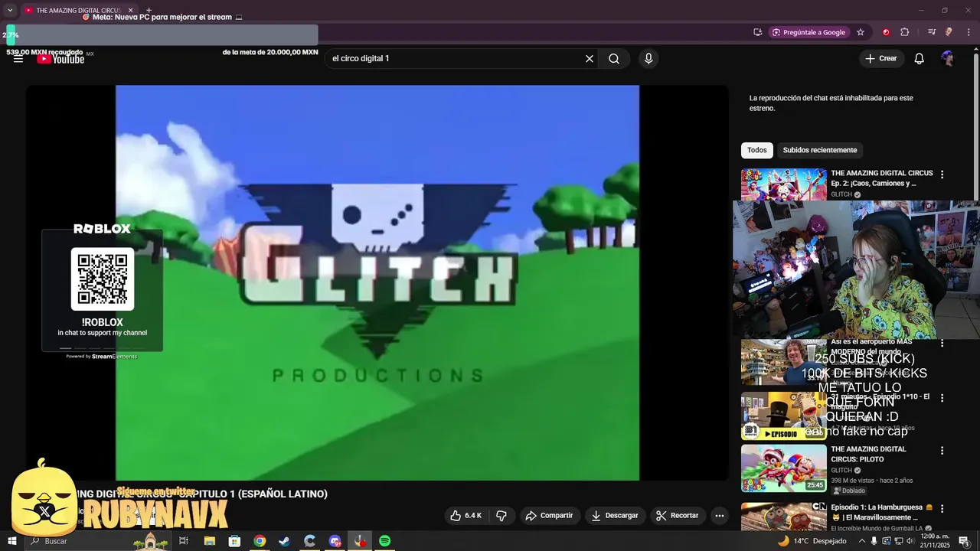Click the magnifier search button
980x551 pixels.
(x=614, y=59)
